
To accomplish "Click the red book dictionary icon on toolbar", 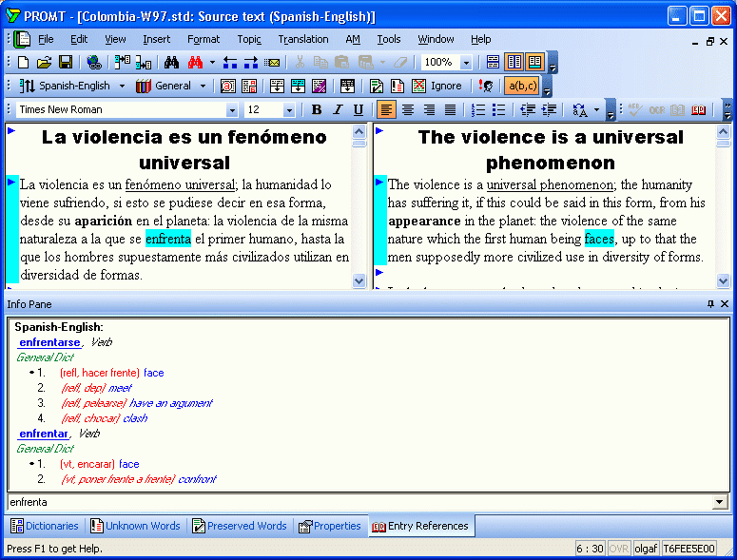I will [x=698, y=110].
